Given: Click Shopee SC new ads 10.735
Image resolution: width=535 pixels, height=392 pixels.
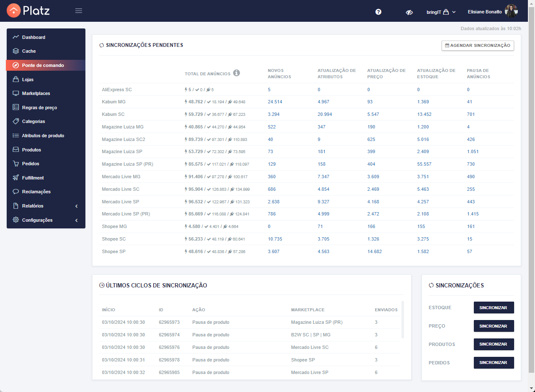Looking at the screenshot, I should 275,239.
